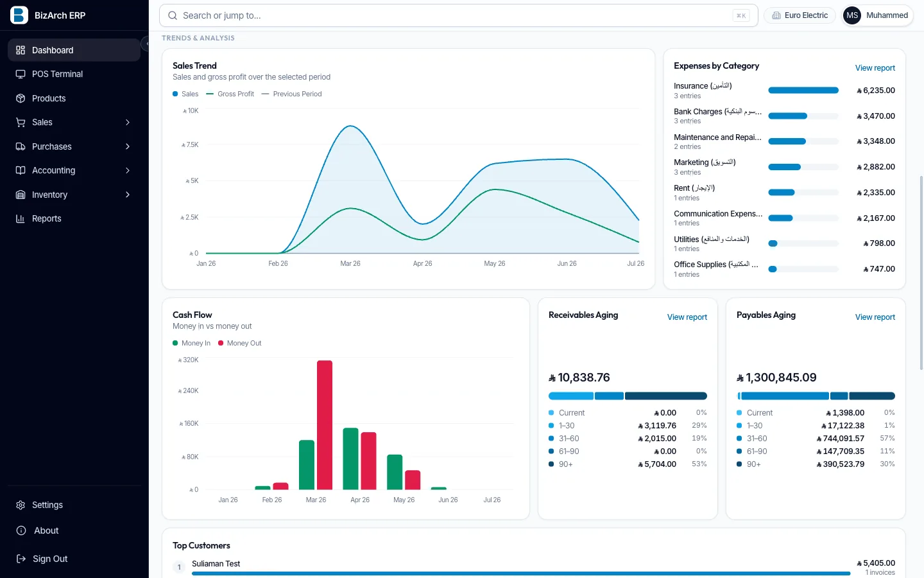Click the Purchases truck icon
This screenshot has width=924, height=578.
click(21, 146)
